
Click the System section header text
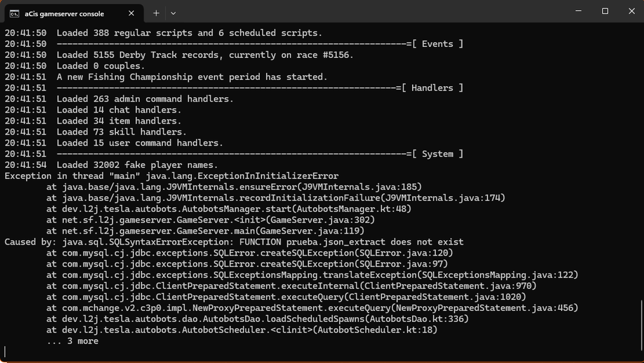(x=442, y=154)
